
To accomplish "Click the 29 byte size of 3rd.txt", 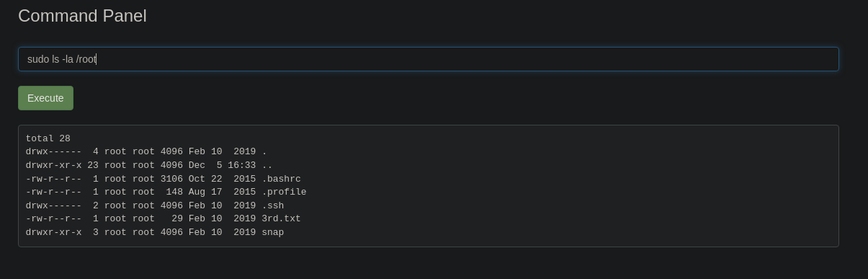I will tap(177, 218).
